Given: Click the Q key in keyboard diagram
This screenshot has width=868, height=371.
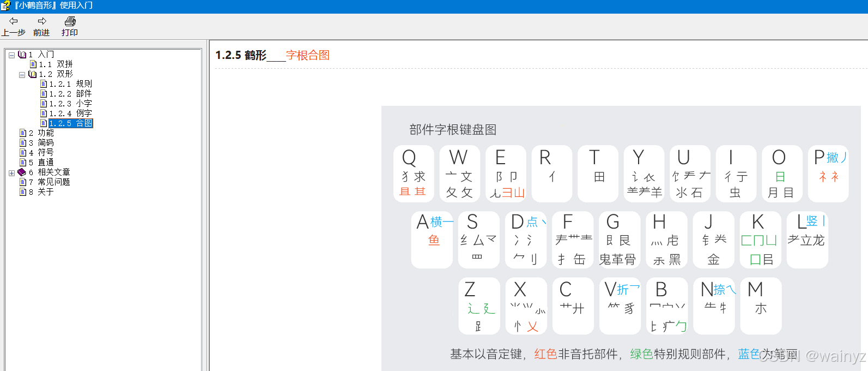Looking at the screenshot, I should 414,173.
